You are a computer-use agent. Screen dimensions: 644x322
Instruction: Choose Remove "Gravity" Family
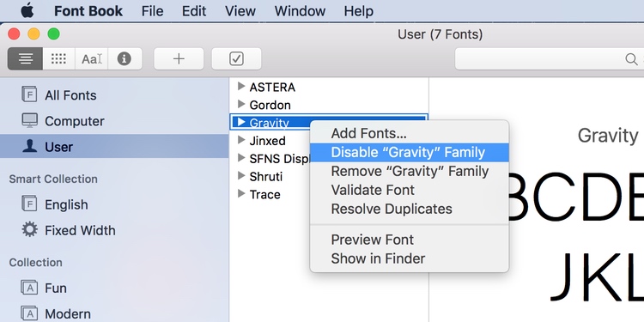click(409, 171)
